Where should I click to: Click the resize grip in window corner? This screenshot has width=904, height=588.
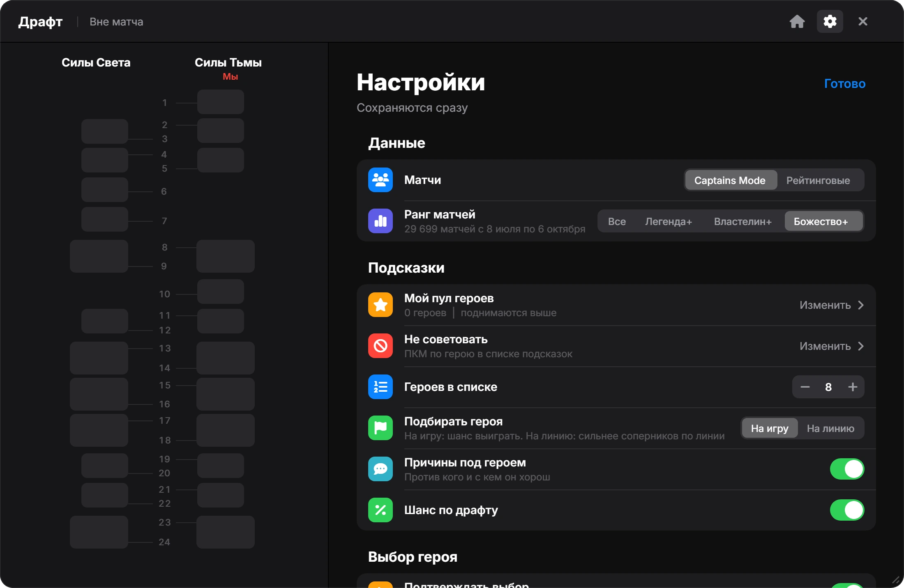[x=896, y=580]
